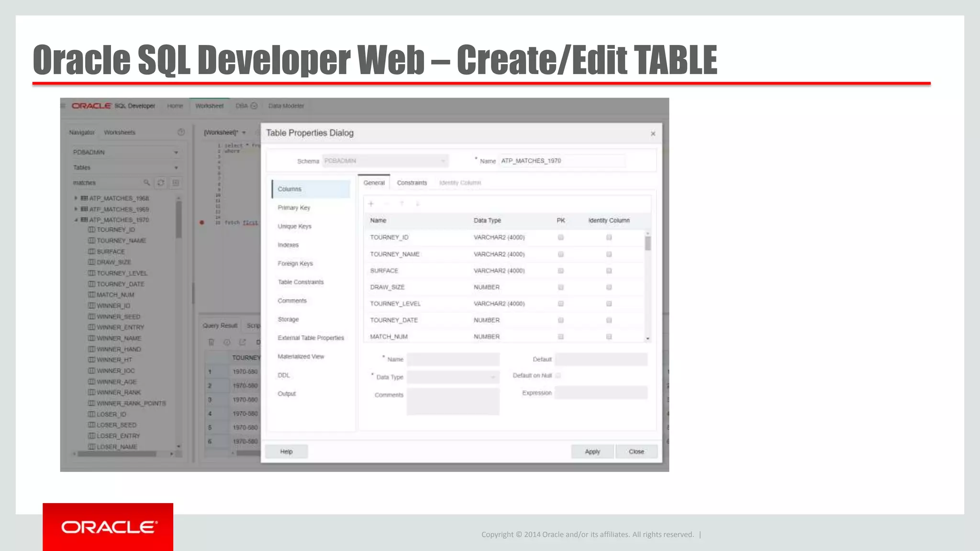Click the search magnifier in Navigator filter
This screenshot has width=980, height=551.
[146, 183]
